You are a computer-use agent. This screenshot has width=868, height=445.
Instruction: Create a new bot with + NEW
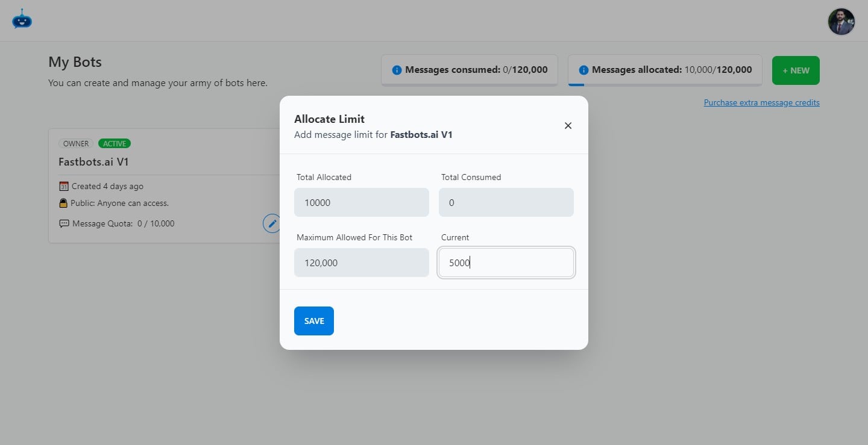(x=796, y=70)
